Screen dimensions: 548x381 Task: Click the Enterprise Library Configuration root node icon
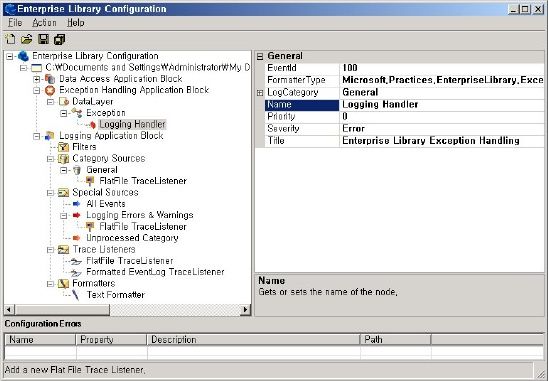(x=23, y=56)
